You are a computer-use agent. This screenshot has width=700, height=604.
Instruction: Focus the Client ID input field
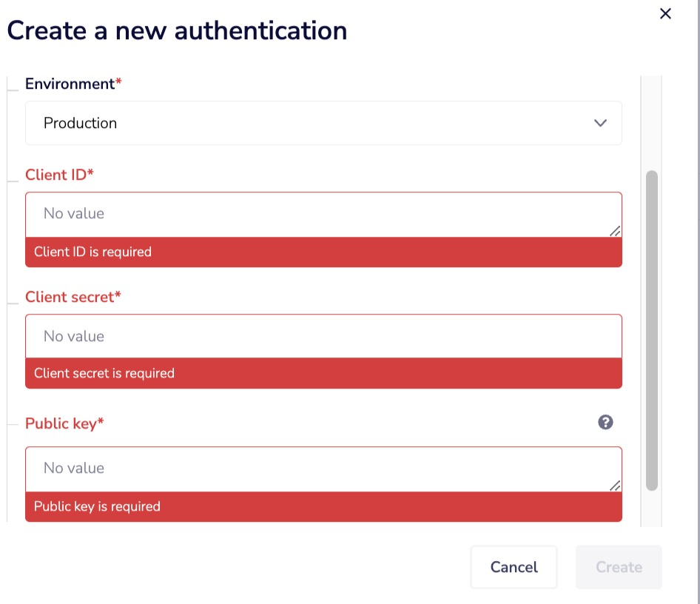323,215
